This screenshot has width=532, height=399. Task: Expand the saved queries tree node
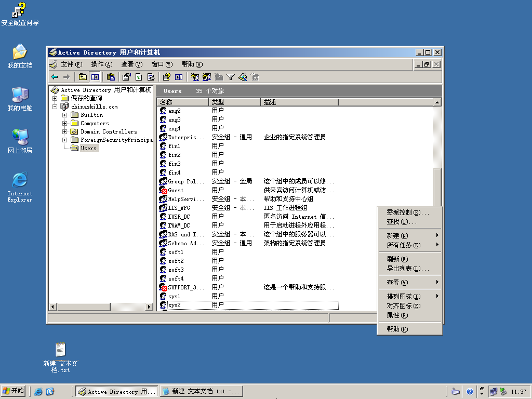55,98
